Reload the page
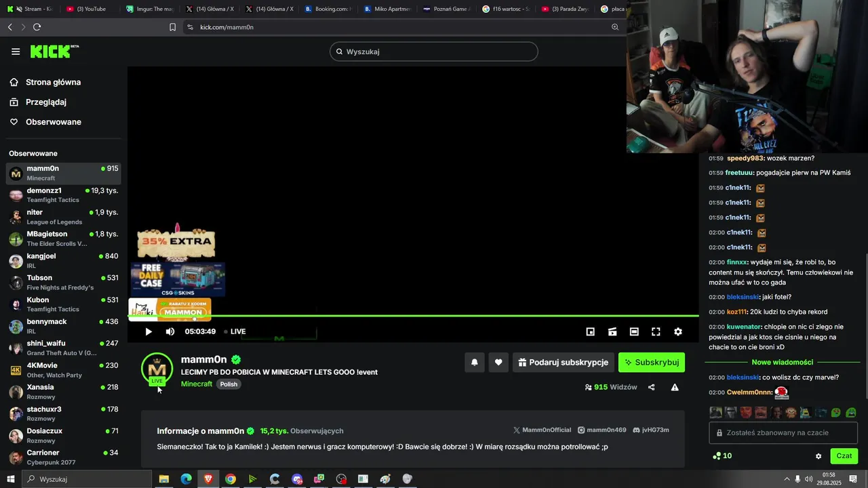The width and height of the screenshot is (868, 488). click(37, 27)
